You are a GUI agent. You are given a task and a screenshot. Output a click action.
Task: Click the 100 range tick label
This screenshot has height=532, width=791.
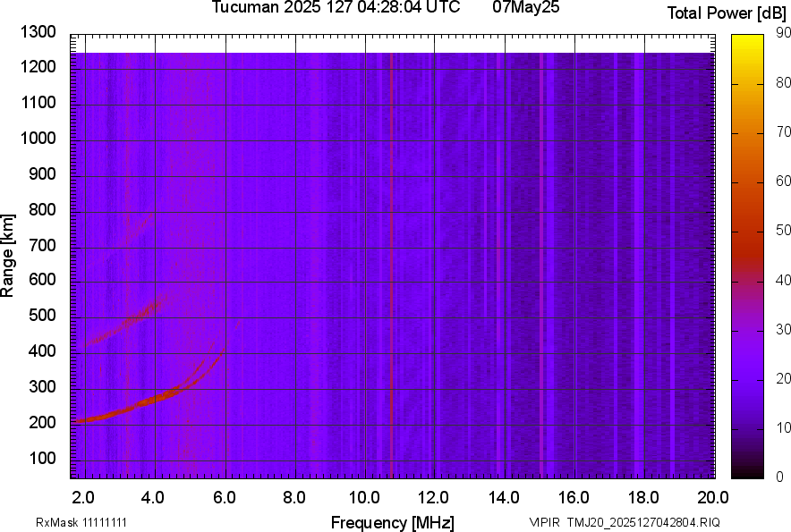42,458
